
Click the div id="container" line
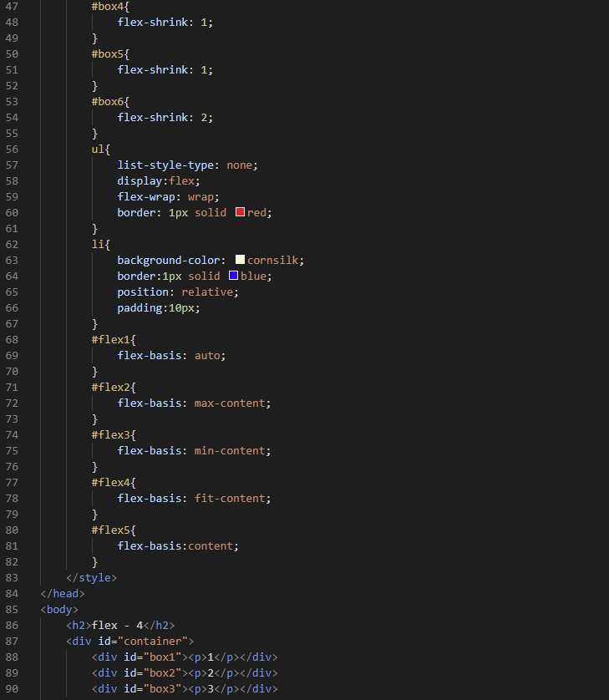point(130,642)
